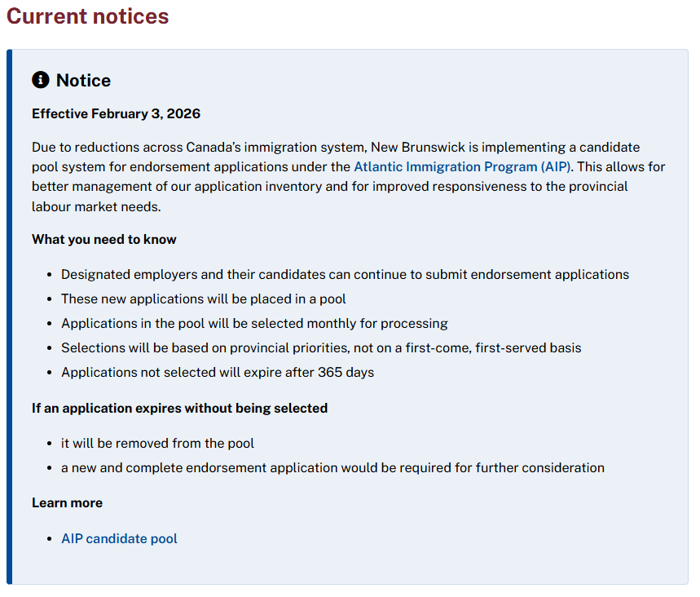Click the bullet marker before AIP candidate pool
This screenshot has height=597, width=700.
tap(51, 539)
